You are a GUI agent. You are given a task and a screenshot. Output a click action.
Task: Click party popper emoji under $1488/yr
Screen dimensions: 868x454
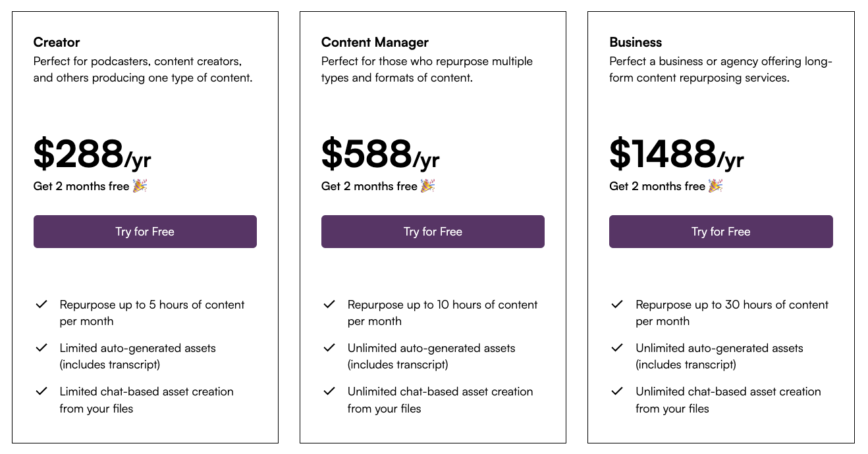(716, 186)
